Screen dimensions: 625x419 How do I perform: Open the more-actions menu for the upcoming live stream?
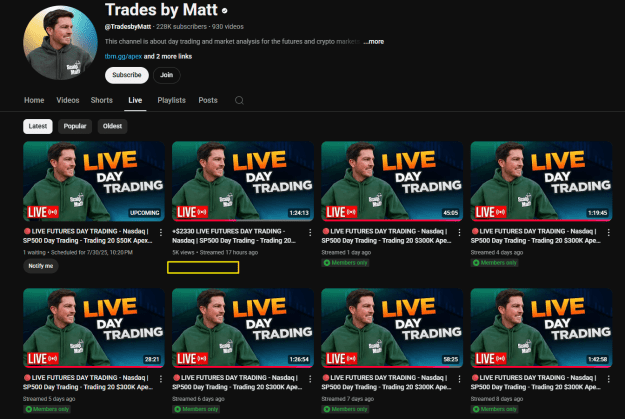click(x=161, y=232)
